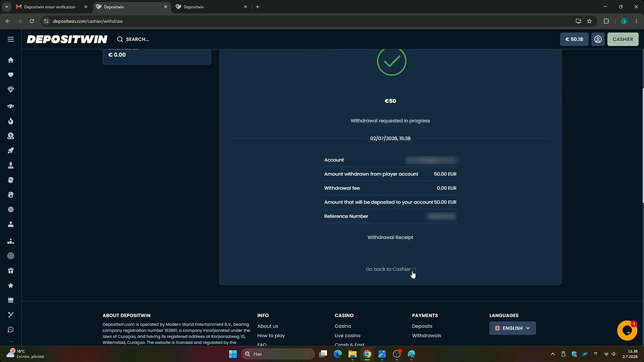The height and width of the screenshot is (362, 644).
Task: Click the diamond icon in left sidebar
Action: pyautogui.click(x=11, y=90)
